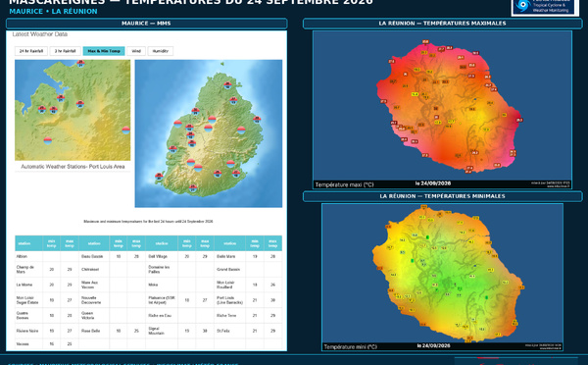The image size is (588, 365).
Task: Click the 'Maximum and minimum temperatures' caption above the table
Action: [x=148, y=222]
